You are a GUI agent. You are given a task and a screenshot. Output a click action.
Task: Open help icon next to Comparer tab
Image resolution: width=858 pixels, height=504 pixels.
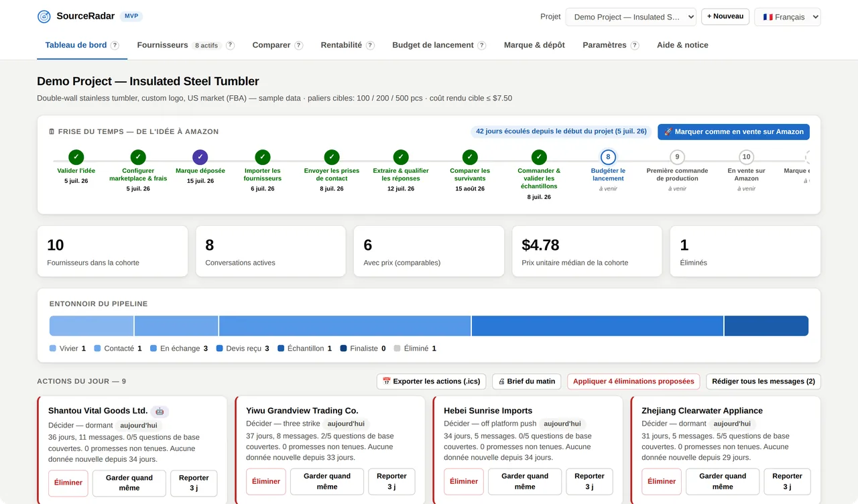click(298, 46)
